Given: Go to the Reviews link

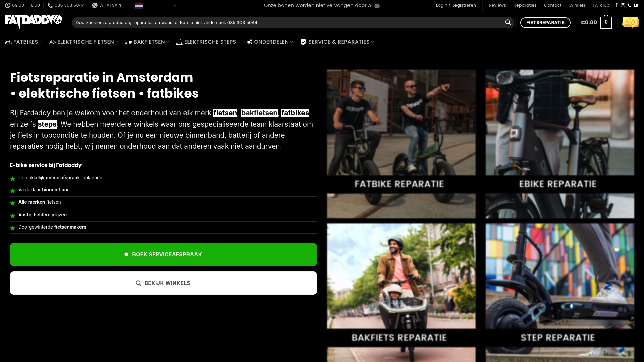Looking at the screenshot, I should pos(497,5).
